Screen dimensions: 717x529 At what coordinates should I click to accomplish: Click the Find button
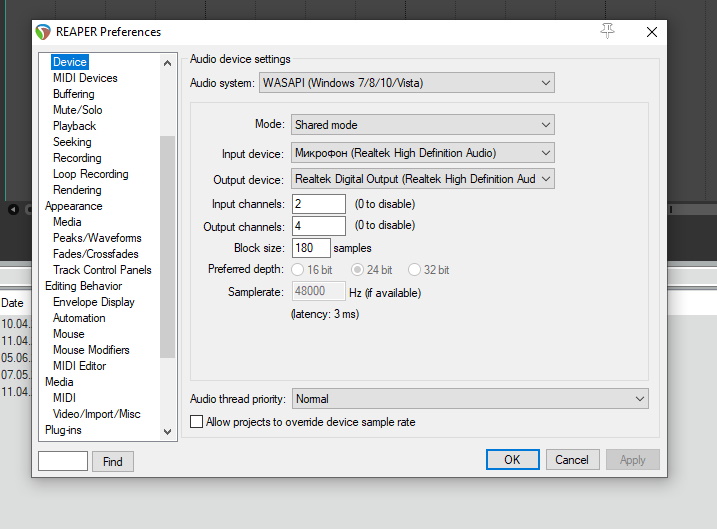pos(112,461)
